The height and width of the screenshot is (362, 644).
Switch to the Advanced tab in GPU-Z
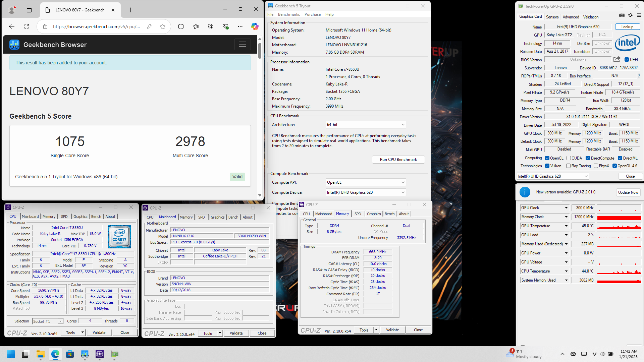(571, 17)
